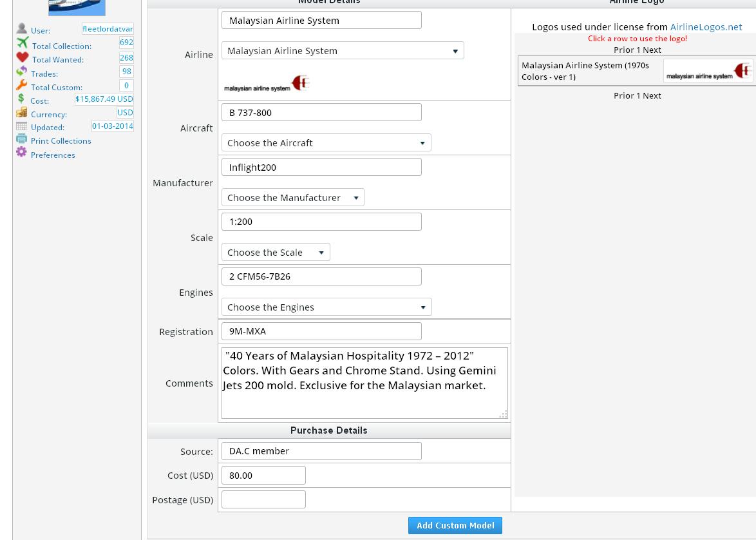This screenshot has width=756, height=540.
Task: Click the Print Collections link
Action: pos(61,141)
